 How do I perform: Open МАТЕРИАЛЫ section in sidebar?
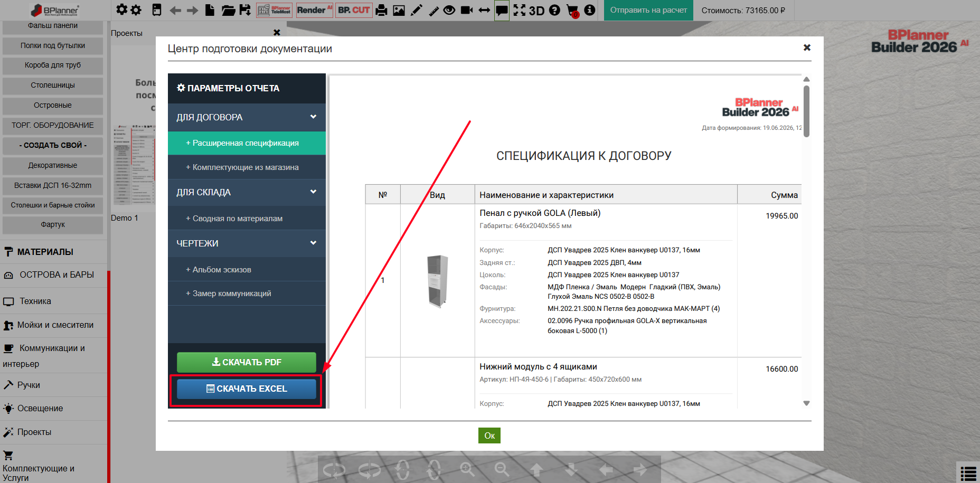click(x=53, y=252)
